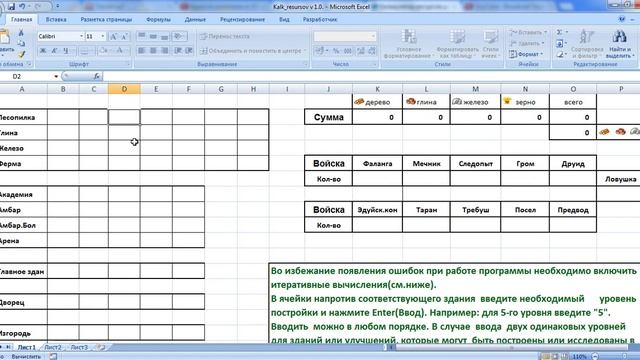Switch to the Данные tab
The width and height of the screenshot is (640, 360).
195,19
